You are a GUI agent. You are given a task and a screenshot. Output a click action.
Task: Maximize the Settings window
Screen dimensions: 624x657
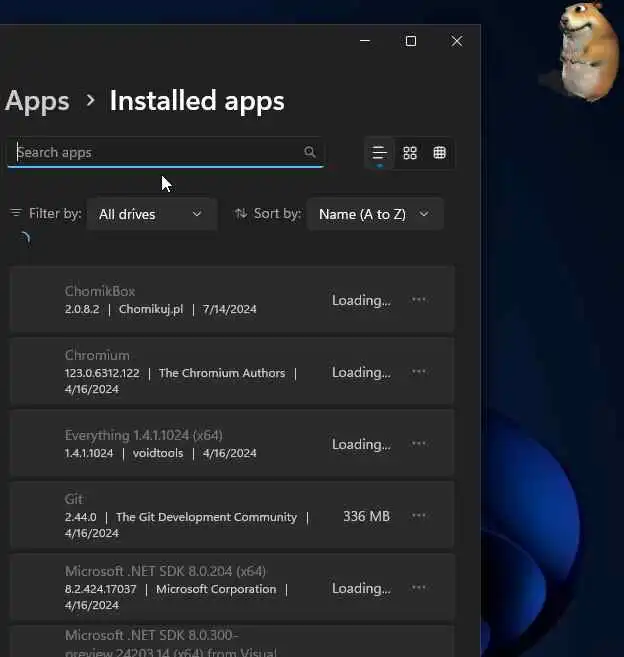(x=411, y=41)
